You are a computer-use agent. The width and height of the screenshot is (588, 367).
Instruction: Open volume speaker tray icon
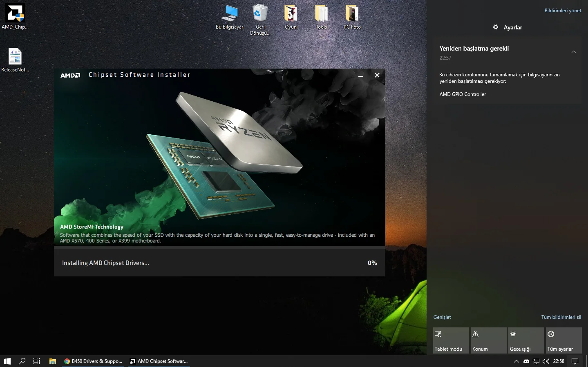click(x=546, y=361)
